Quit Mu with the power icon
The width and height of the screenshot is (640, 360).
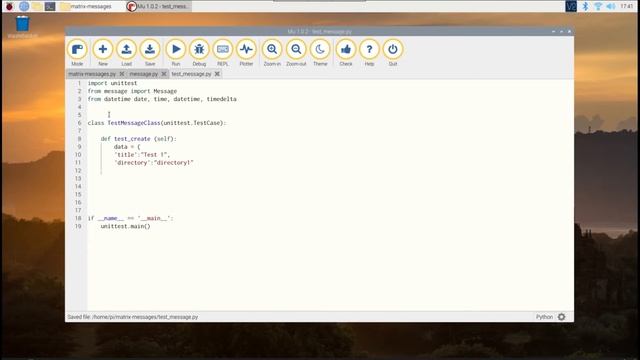(x=393, y=49)
